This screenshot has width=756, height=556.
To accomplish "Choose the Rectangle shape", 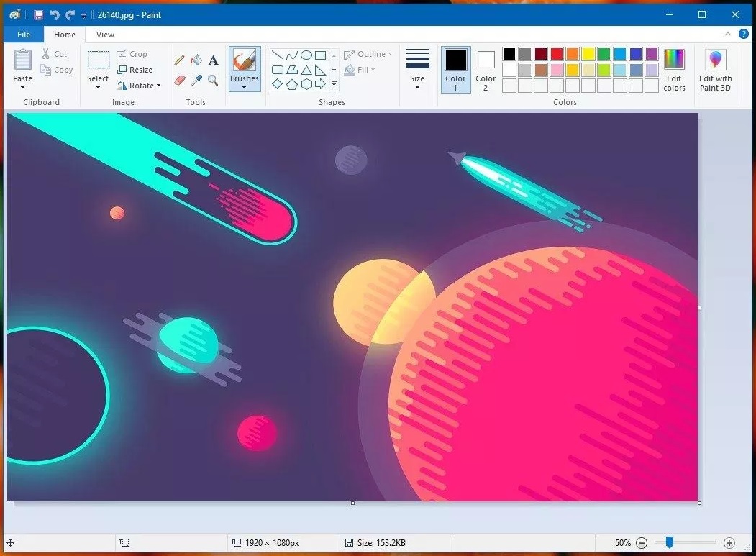I will pos(321,55).
